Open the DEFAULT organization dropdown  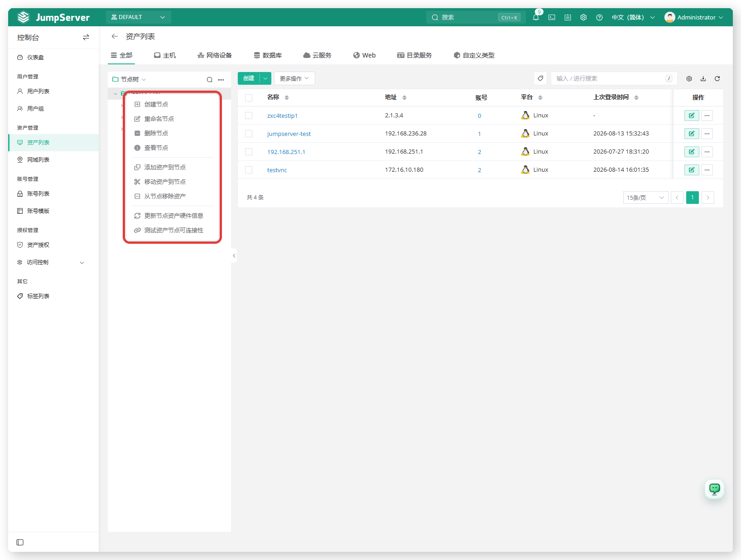pyautogui.click(x=138, y=17)
